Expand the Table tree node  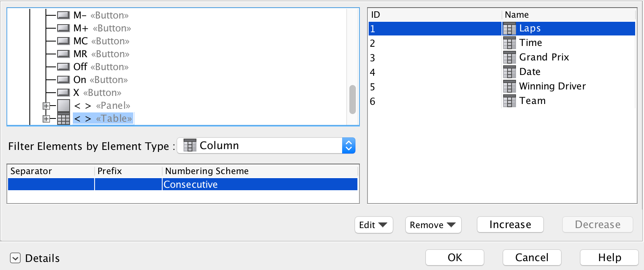46,119
